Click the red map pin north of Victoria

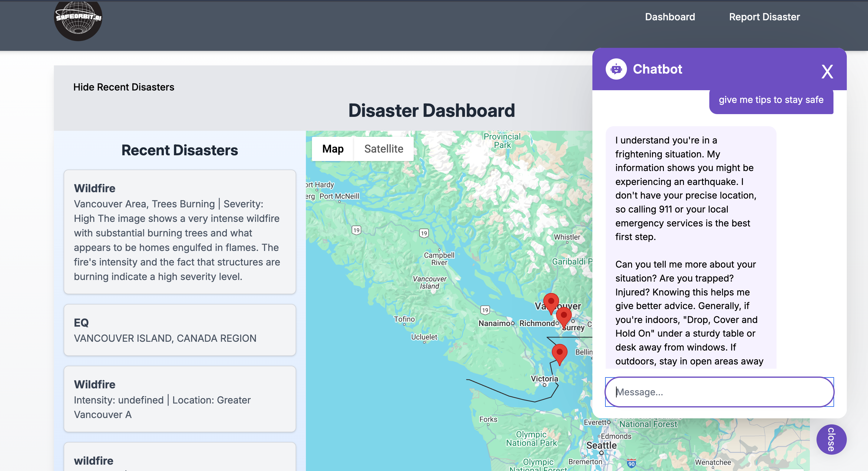[559, 353]
